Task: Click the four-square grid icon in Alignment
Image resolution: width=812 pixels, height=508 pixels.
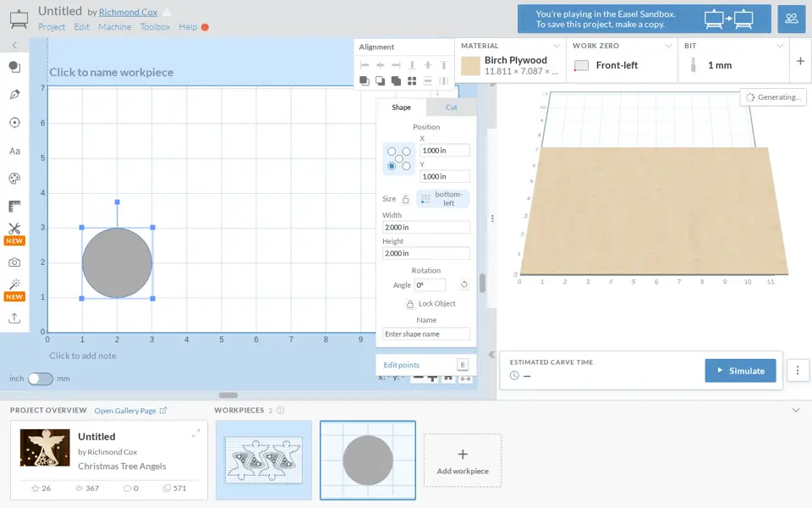Action: [412, 80]
